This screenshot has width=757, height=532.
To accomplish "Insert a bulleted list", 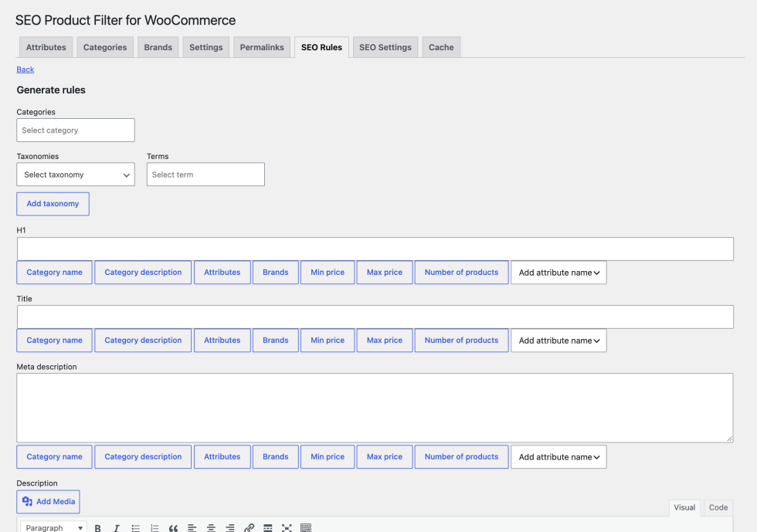I will [136, 527].
